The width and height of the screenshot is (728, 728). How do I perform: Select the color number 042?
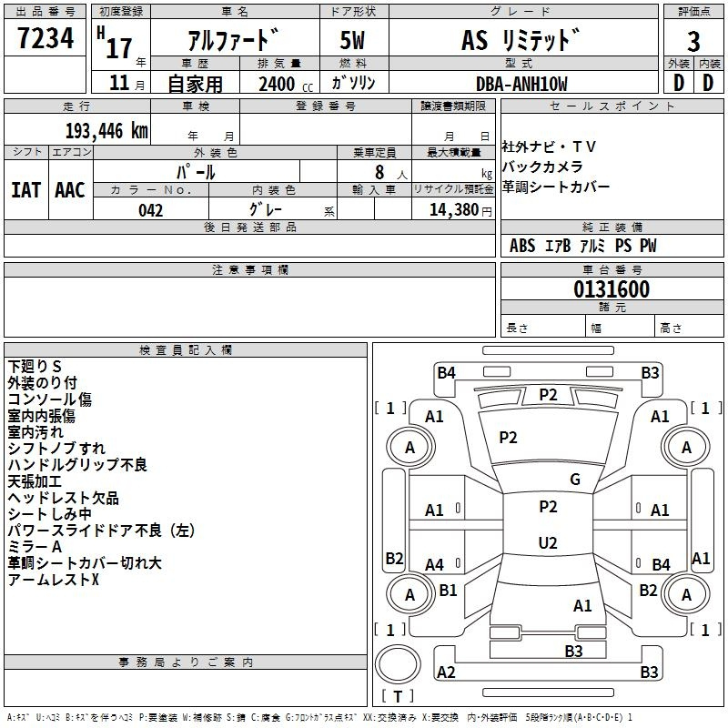tap(150, 210)
